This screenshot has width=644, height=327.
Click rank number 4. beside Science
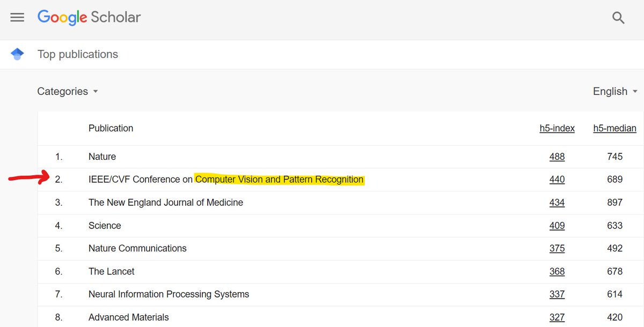pyautogui.click(x=59, y=226)
